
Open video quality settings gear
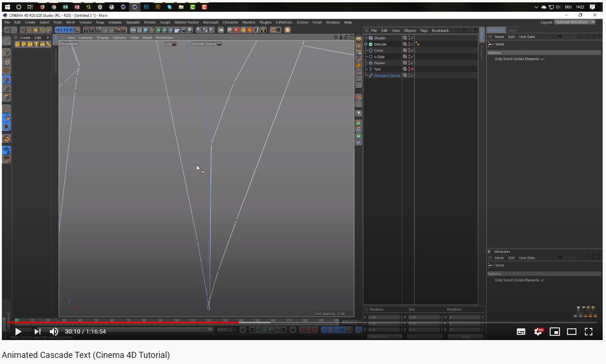[538, 332]
